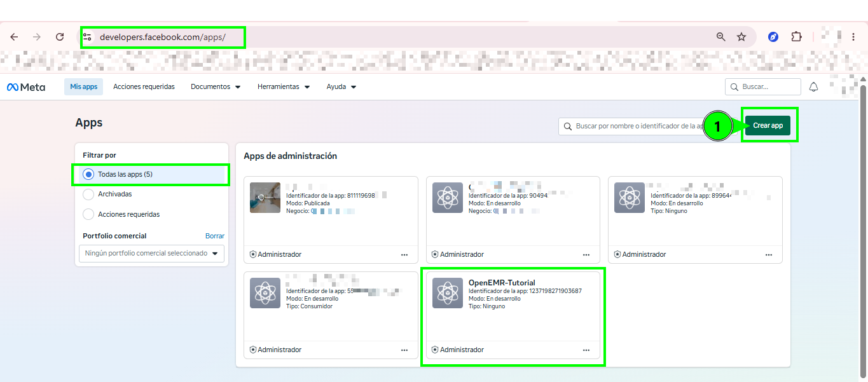The image size is (868, 382).
Task: Open notifications bell icon
Action: (x=813, y=87)
